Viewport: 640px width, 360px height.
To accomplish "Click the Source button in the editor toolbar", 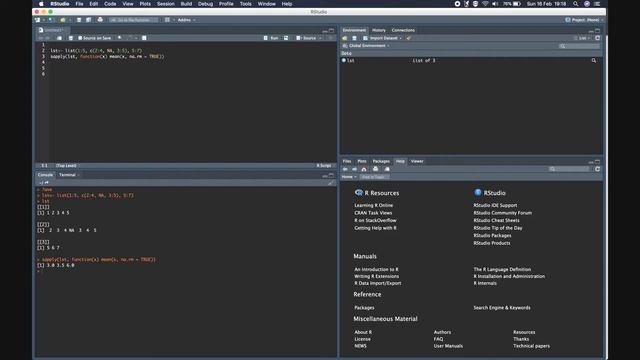I will pyautogui.click(x=306, y=38).
